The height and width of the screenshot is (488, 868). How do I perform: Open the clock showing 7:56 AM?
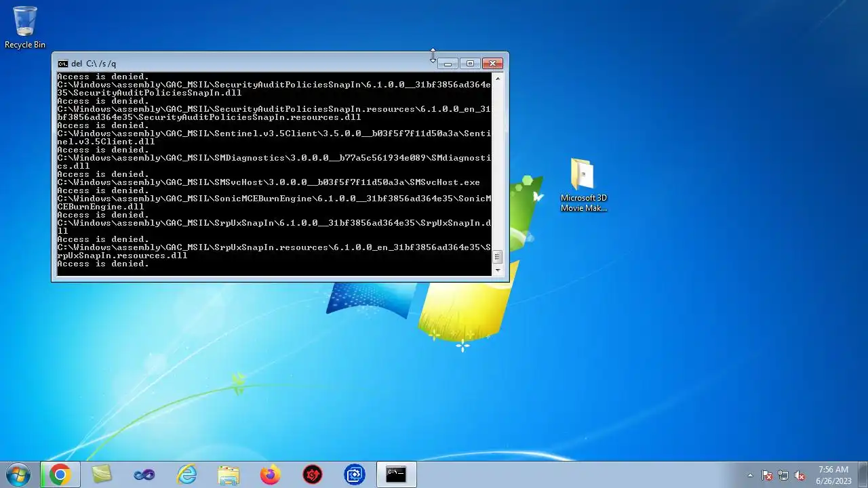click(x=833, y=475)
